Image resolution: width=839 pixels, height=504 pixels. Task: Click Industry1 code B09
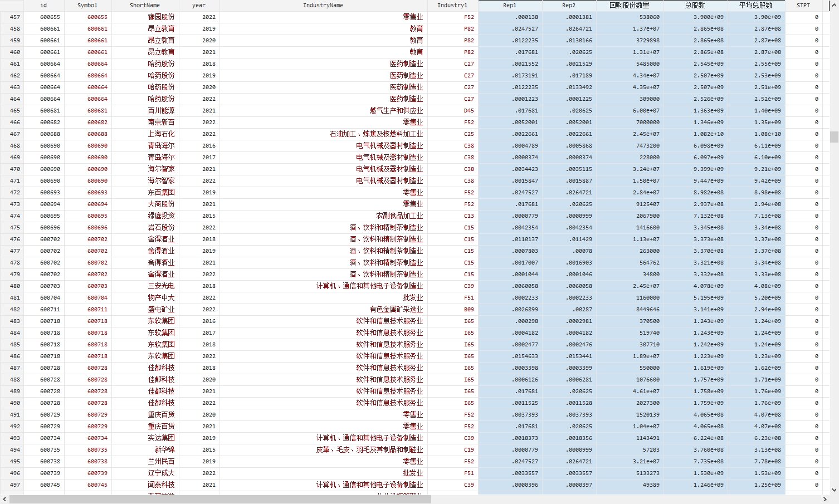[469, 309]
